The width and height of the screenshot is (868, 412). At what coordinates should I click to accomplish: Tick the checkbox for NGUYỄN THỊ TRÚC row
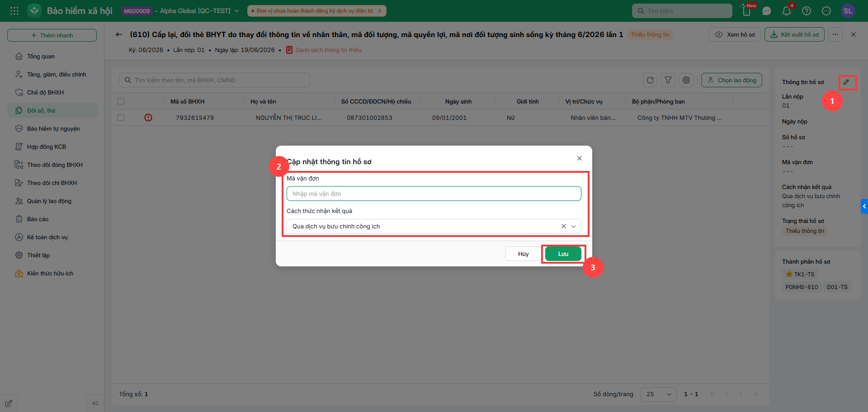point(121,118)
